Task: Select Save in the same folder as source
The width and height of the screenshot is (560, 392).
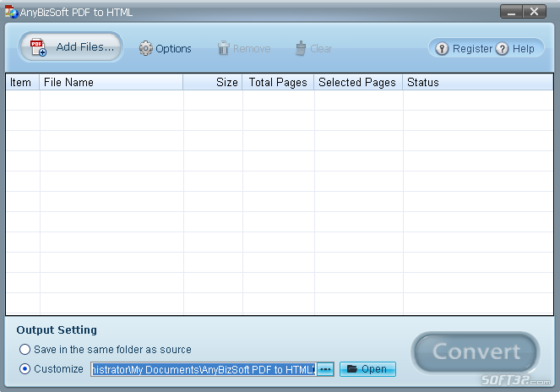Action: (24, 349)
